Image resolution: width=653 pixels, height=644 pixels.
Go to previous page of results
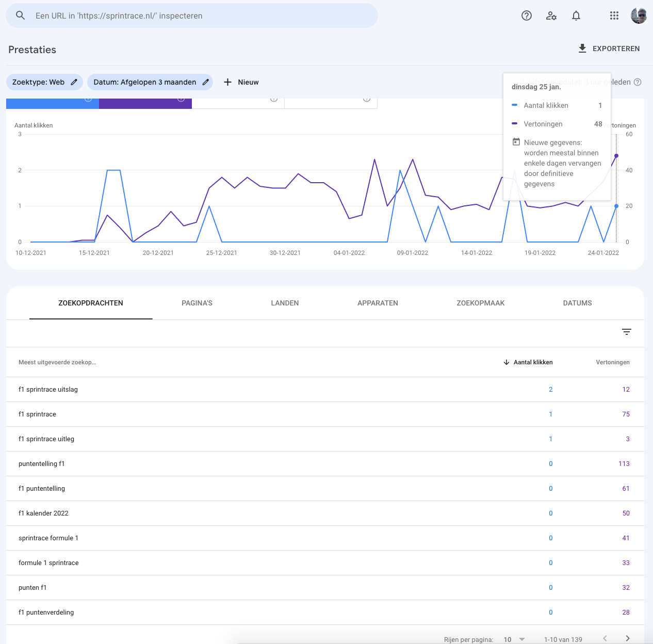coord(605,638)
